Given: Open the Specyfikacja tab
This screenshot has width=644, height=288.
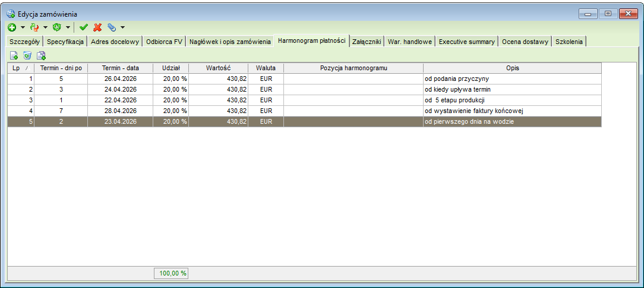Looking at the screenshot, I should coord(66,42).
